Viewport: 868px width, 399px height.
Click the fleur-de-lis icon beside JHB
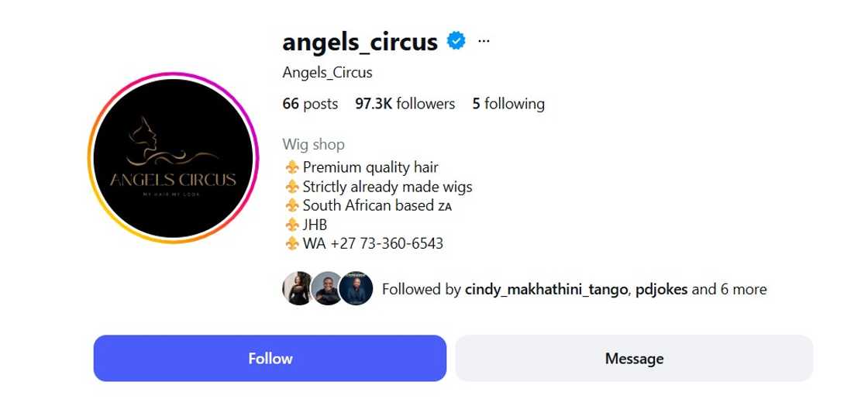click(x=291, y=225)
